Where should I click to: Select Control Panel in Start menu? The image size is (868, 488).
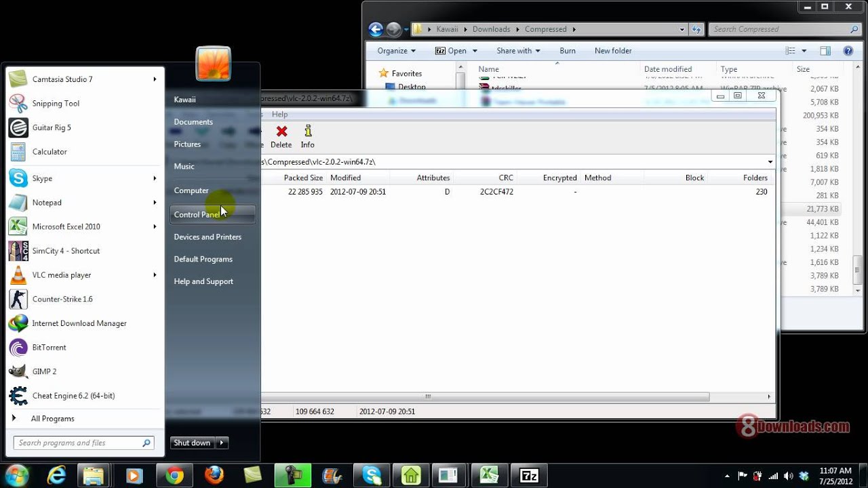tap(212, 214)
